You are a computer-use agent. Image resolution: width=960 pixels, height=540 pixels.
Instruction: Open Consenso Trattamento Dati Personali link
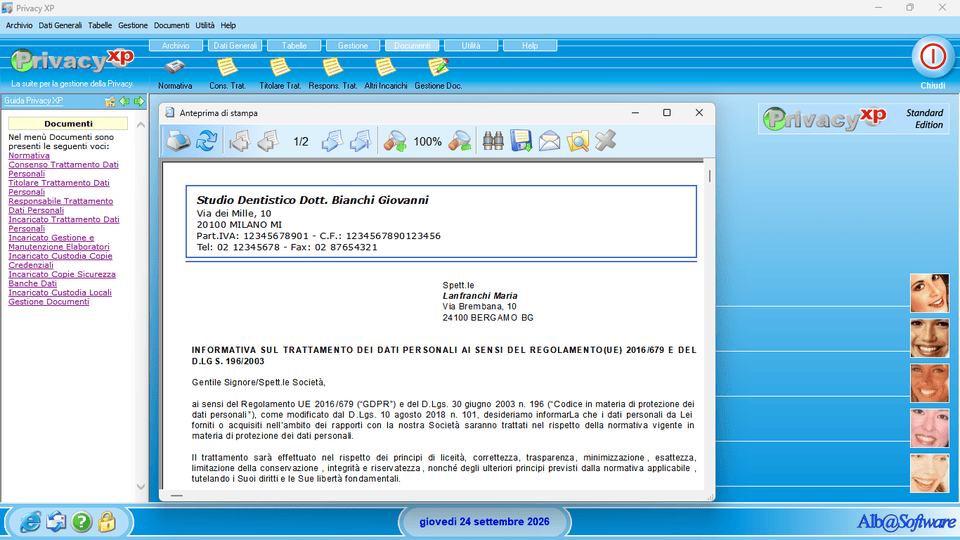[63, 169]
